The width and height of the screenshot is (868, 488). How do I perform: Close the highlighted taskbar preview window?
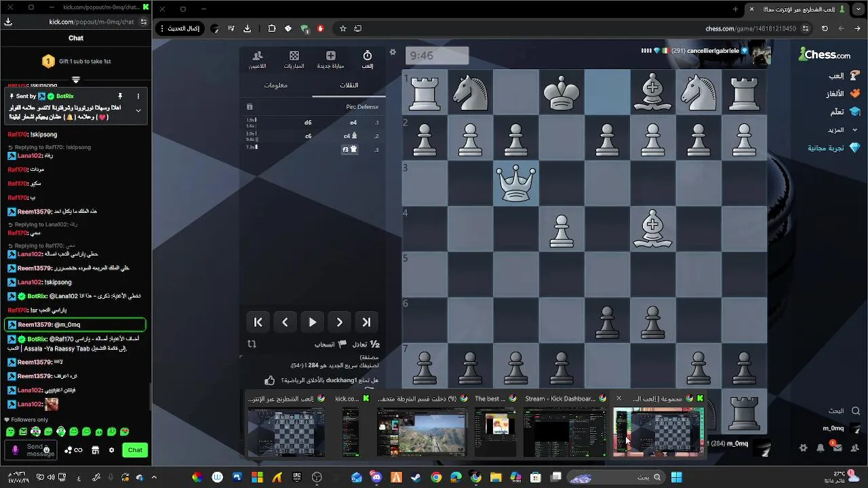[618, 398]
